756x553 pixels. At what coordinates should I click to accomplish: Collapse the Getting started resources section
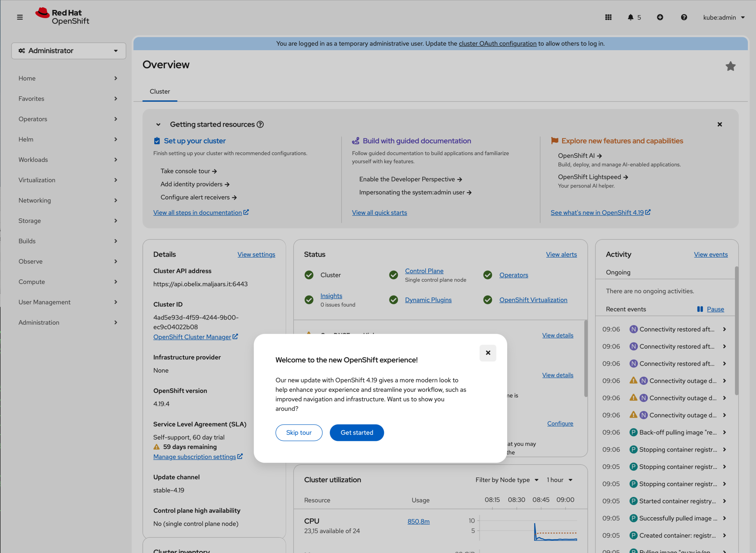[158, 124]
